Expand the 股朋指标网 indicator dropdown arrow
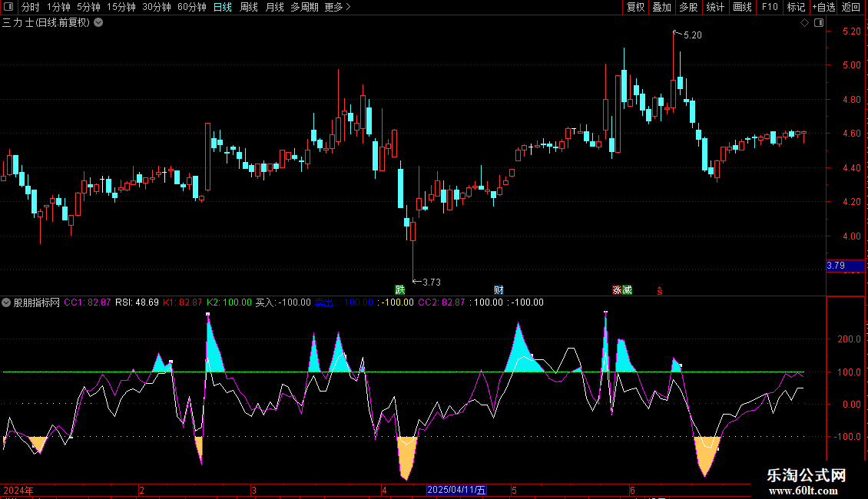868x499 pixels. pyautogui.click(x=6, y=302)
